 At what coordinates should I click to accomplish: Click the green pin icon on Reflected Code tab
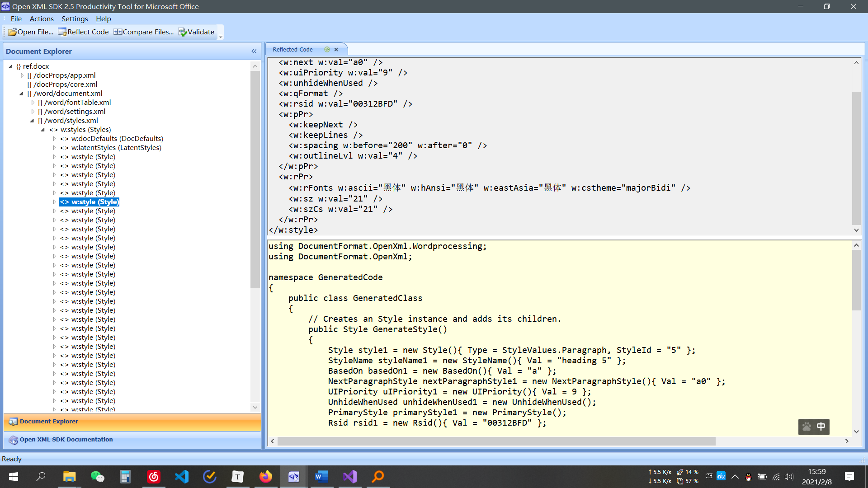tap(327, 50)
